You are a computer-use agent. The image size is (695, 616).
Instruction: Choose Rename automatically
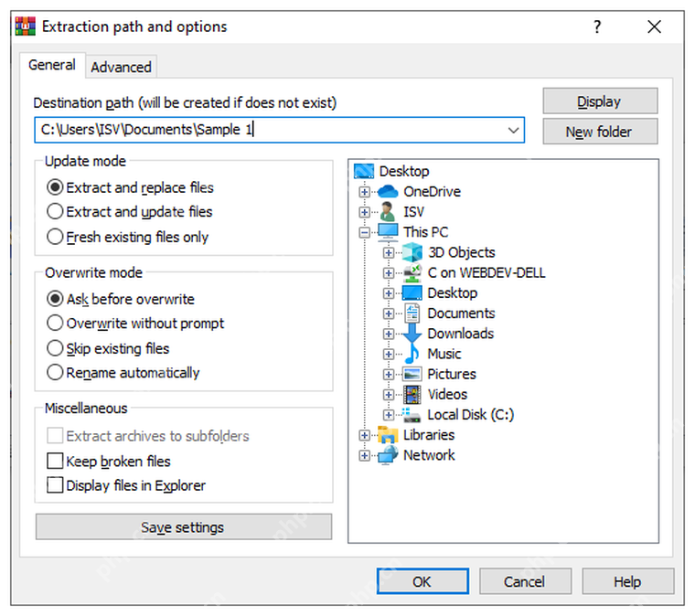coord(123,373)
